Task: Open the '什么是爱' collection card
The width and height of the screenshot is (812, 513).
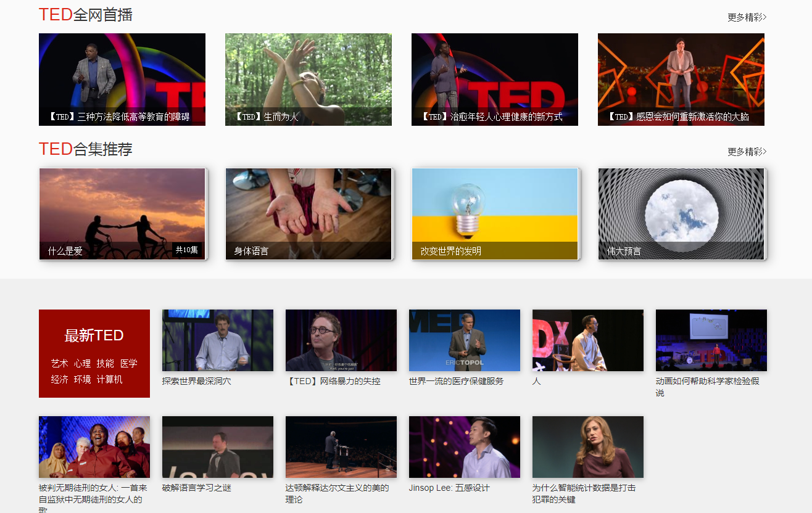Action: (x=122, y=214)
